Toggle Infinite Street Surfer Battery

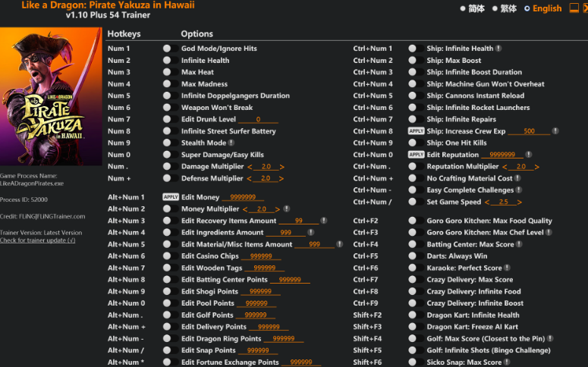click(171, 131)
